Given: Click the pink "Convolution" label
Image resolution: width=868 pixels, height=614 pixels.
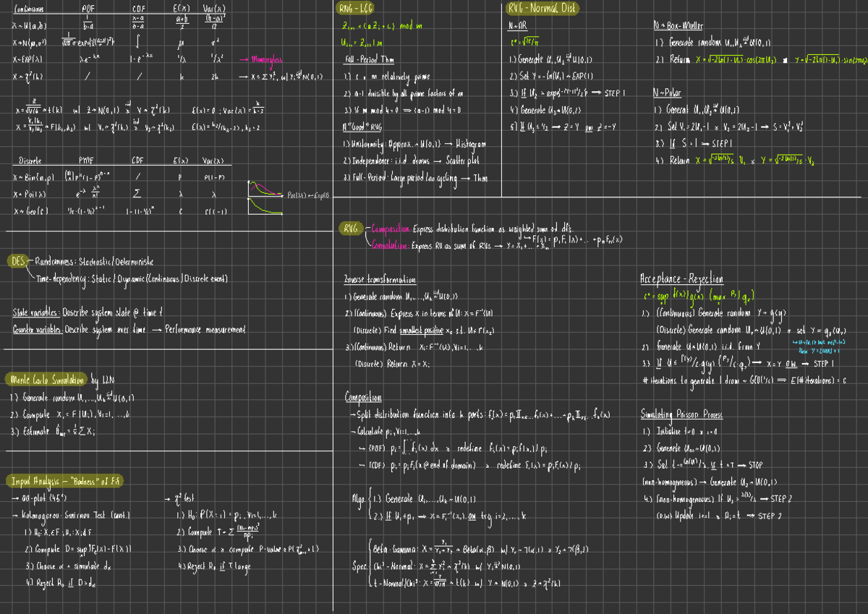Looking at the screenshot, I should (x=391, y=246).
